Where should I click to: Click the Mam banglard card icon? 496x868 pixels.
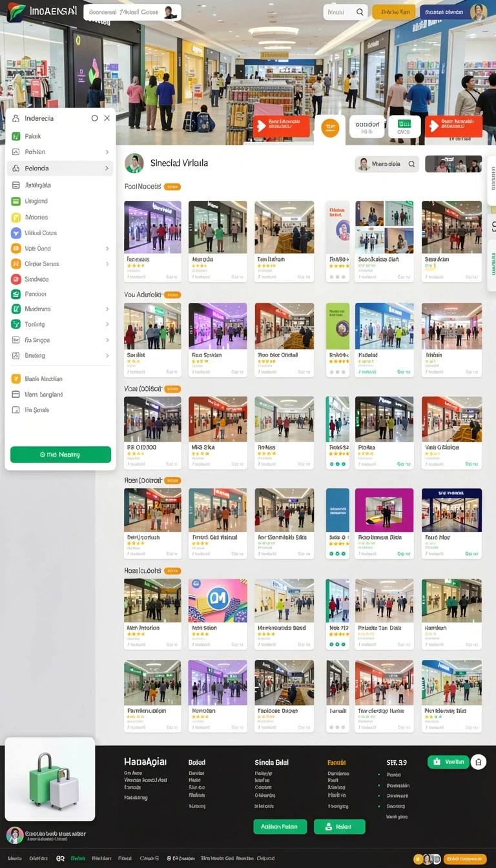click(x=16, y=394)
